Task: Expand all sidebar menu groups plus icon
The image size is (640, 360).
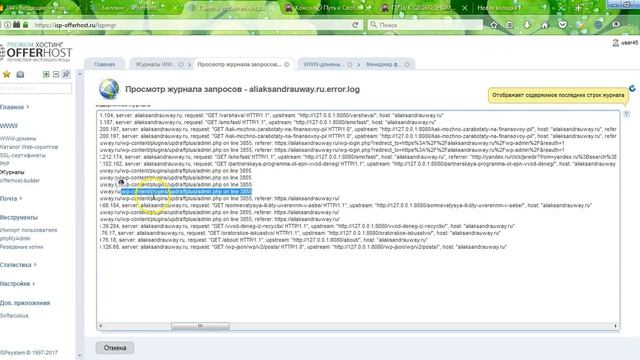Action: 46,74
